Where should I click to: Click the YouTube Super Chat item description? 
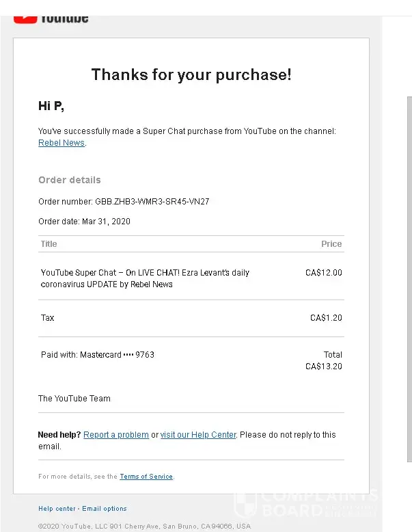(145, 278)
